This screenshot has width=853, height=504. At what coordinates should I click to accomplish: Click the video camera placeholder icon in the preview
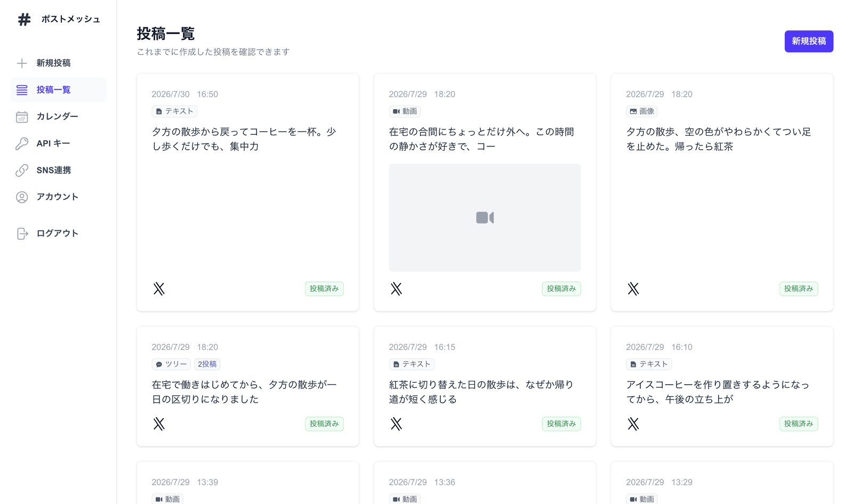(x=485, y=217)
